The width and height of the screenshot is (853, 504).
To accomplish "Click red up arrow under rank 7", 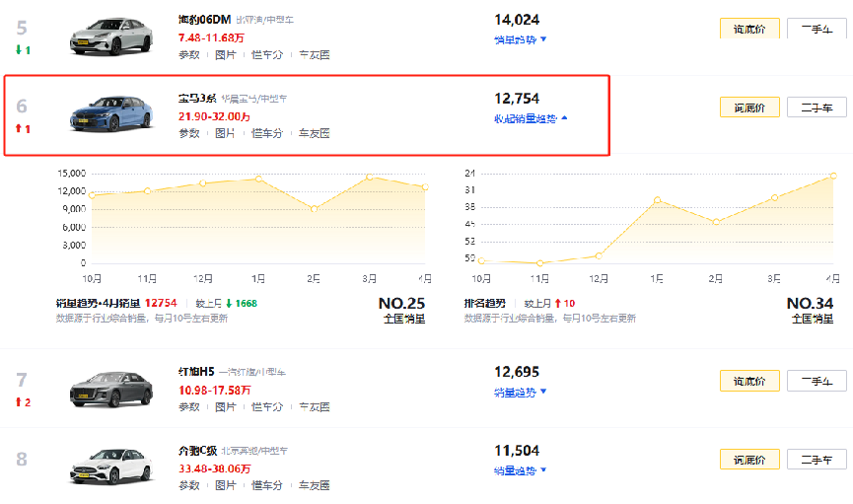I will click(19, 401).
